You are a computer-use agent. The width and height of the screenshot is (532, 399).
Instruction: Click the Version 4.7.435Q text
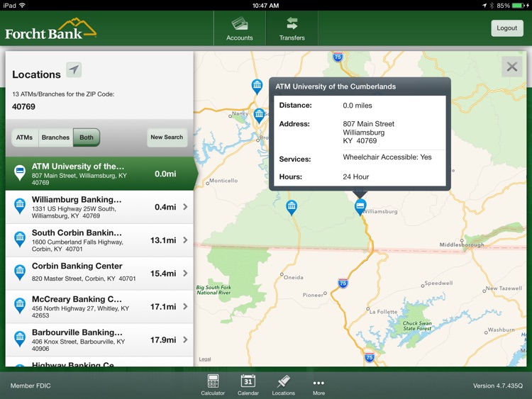[498, 386]
